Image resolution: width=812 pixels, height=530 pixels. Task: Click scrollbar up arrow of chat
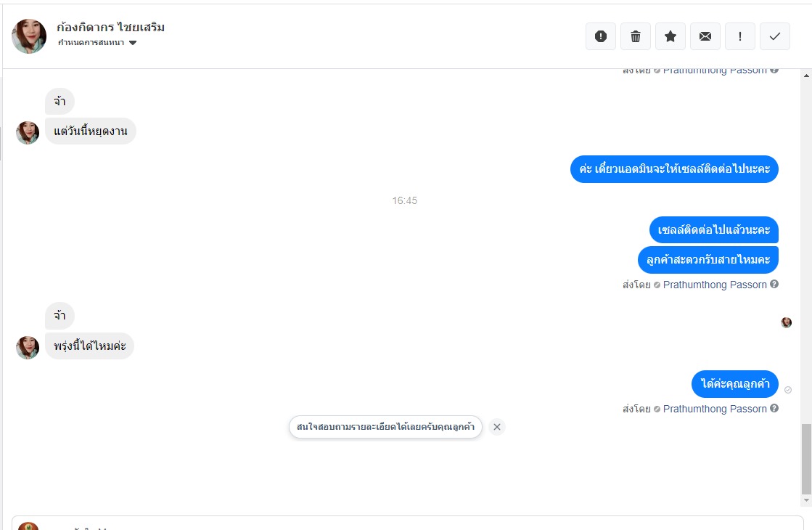tap(806, 76)
